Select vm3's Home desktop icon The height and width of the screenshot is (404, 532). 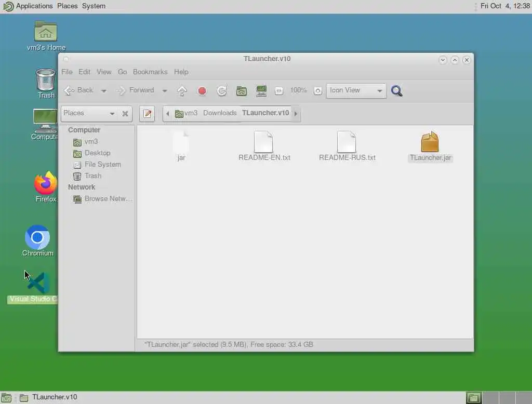click(46, 36)
